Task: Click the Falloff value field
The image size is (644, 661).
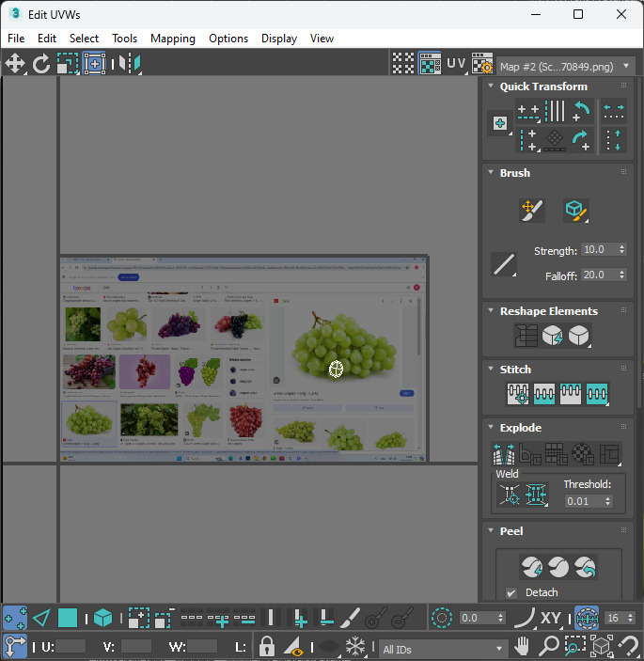Action: 599,275
